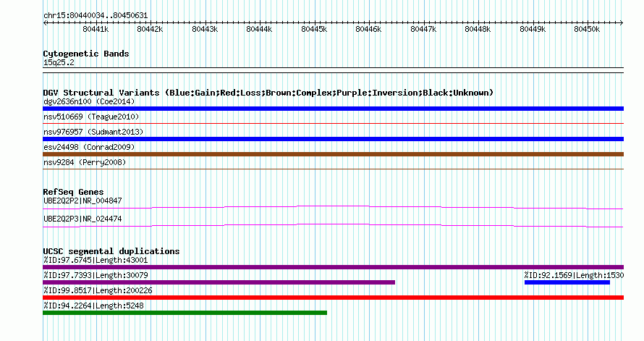The height and width of the screenshot is (341, 644).
Task: Open the RefSeq Genes track title
Action: coord(73,192)
